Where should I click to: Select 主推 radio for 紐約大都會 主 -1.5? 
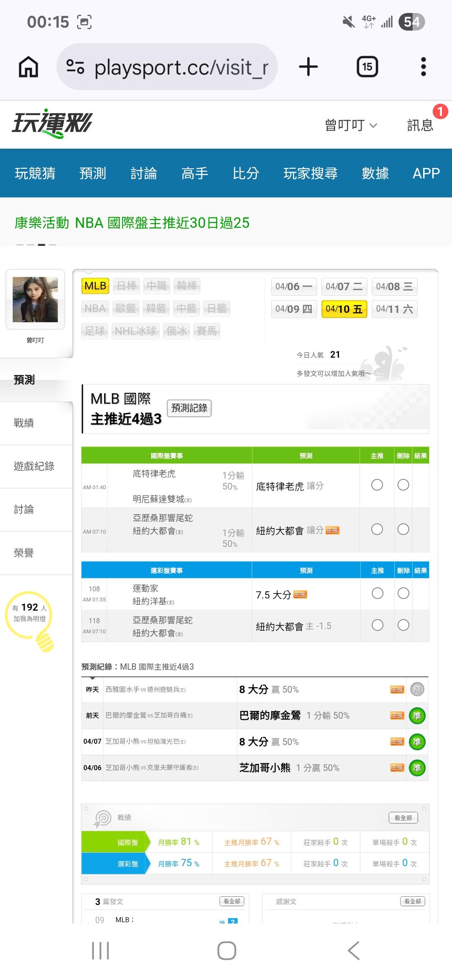click(378, 625)
